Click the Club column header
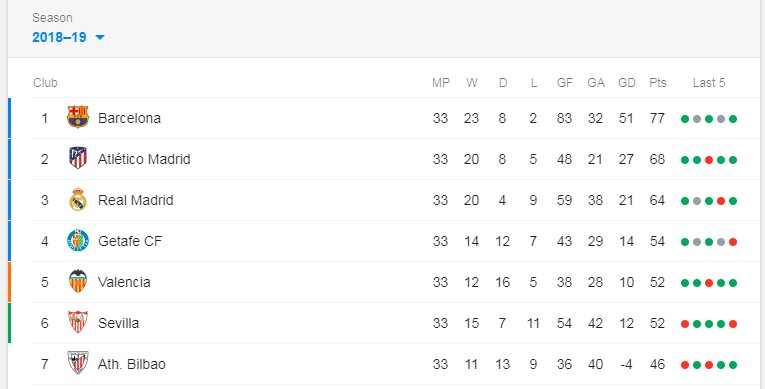 [45, 83]
